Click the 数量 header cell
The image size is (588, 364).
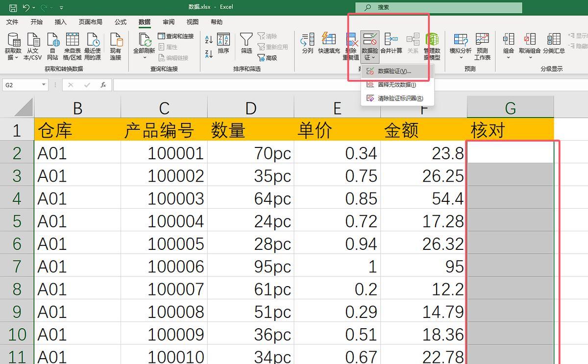[250, 130]
